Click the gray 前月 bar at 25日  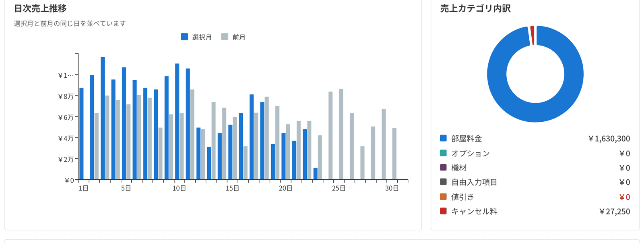[x=341, y=134]
